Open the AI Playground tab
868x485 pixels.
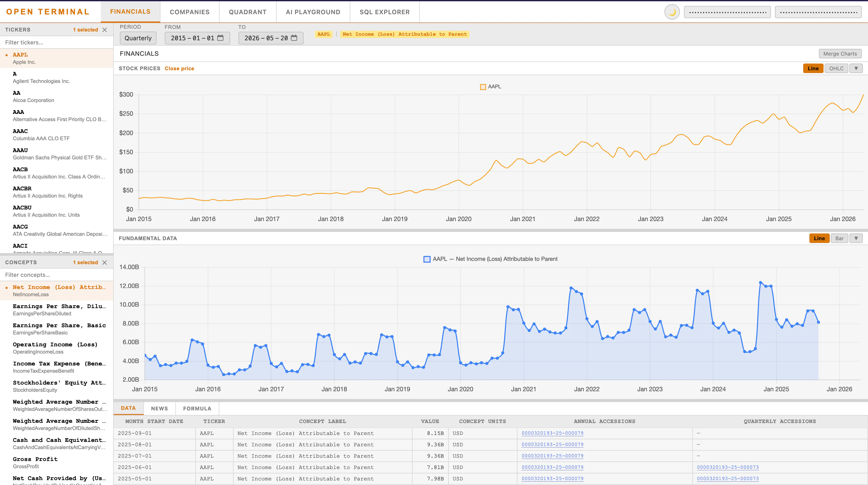(313, 12)
